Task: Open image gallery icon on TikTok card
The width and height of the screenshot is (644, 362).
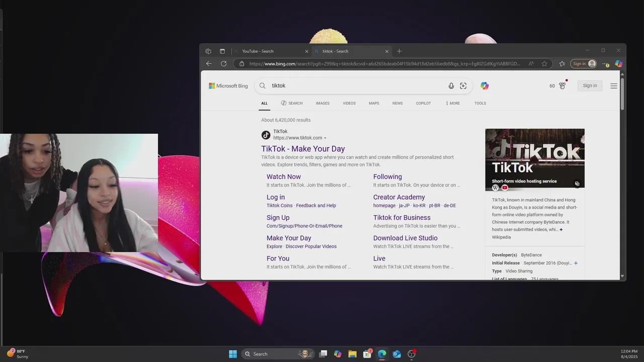Action: coord(577,184)
